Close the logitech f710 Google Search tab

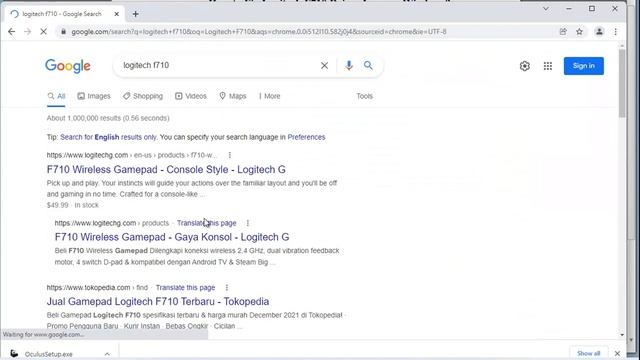pos(116,14)
